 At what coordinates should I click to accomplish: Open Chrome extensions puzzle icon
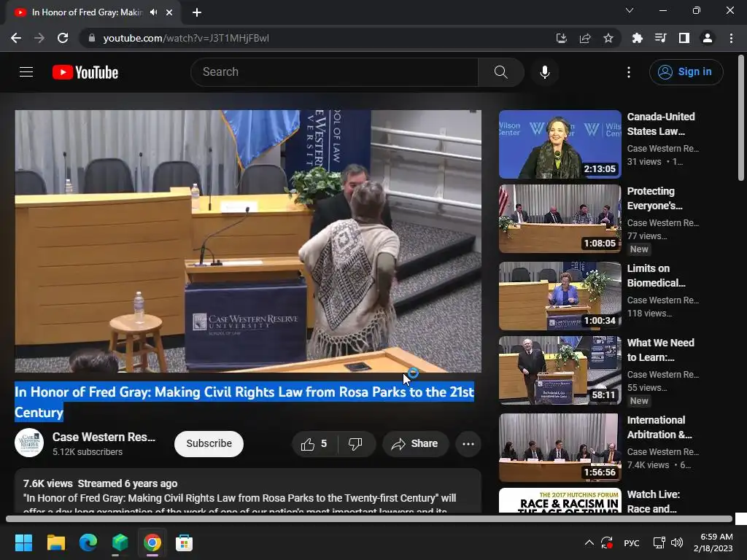637,38
